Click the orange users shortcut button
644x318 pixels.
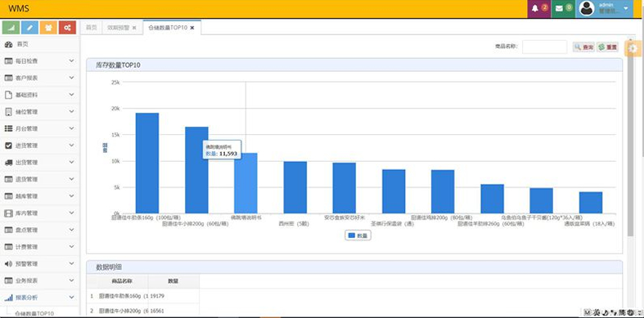[x=48, y=28]
